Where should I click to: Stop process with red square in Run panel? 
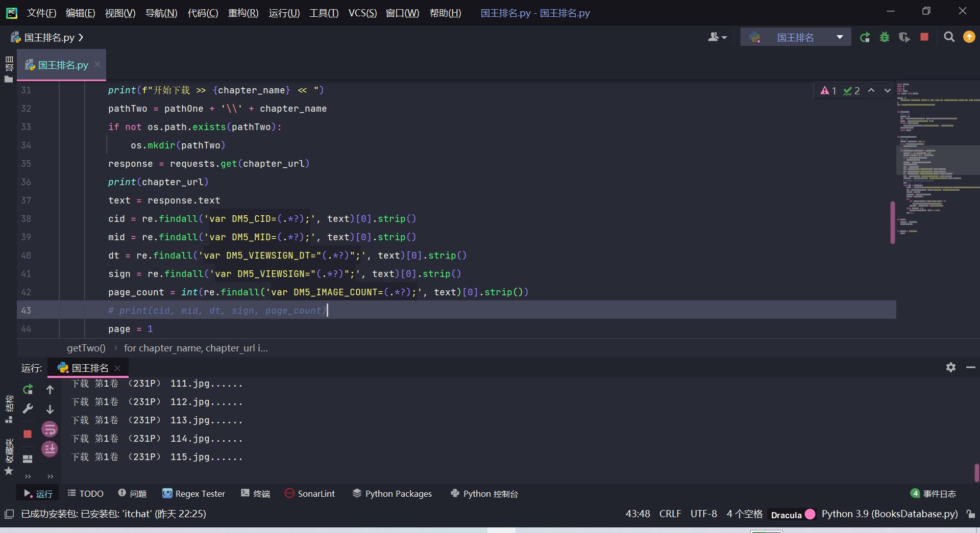point(28,434)
